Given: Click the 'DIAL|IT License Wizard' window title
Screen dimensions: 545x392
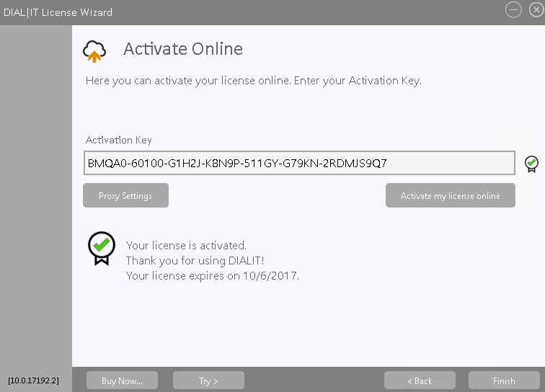Looking at the screenshot, I should 58,12.
